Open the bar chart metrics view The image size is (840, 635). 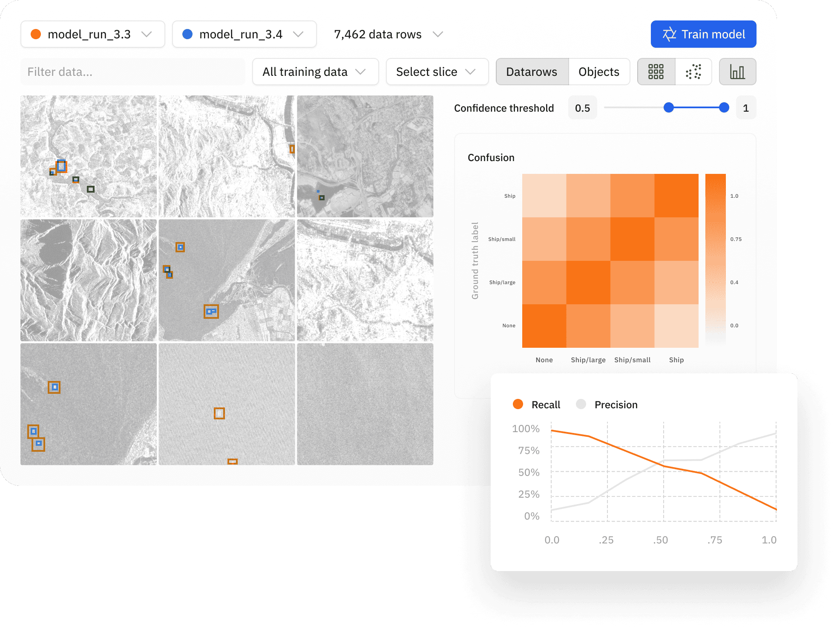737,72
